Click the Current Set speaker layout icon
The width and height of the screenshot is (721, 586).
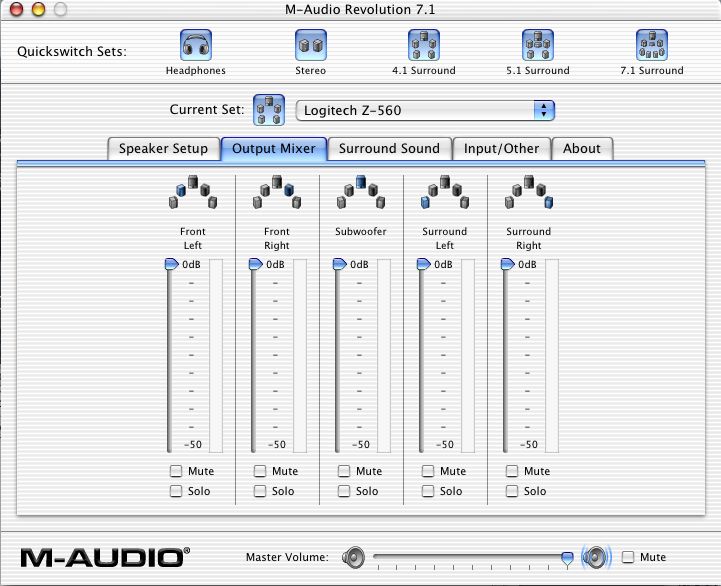click(269, 110)
